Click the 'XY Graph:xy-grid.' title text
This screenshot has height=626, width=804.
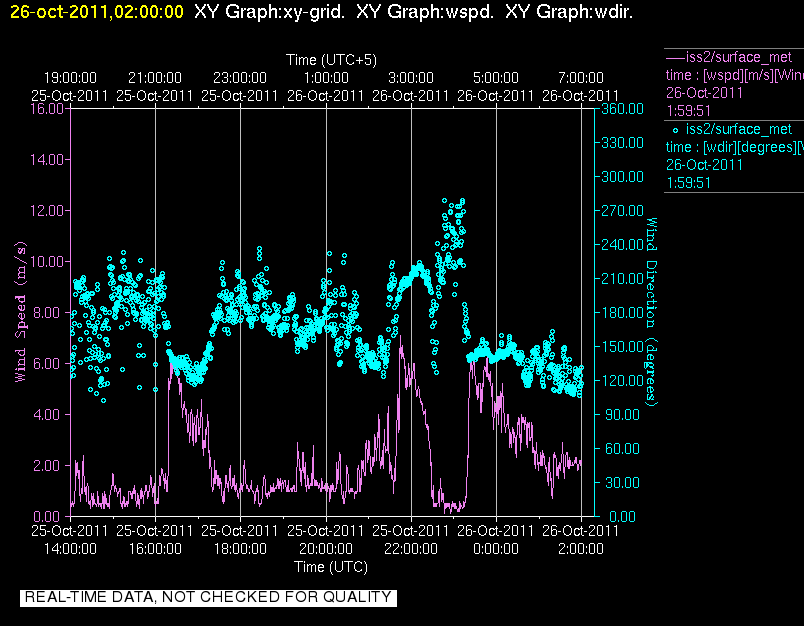pos(270,12)
